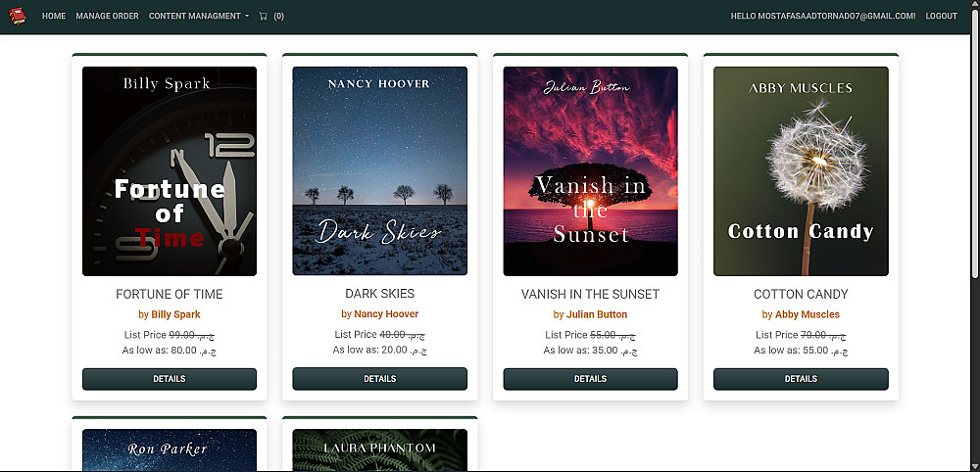Screen dimensions: 980x472
Task: View details for Dark Skies
Action: (x=380, y=379)
